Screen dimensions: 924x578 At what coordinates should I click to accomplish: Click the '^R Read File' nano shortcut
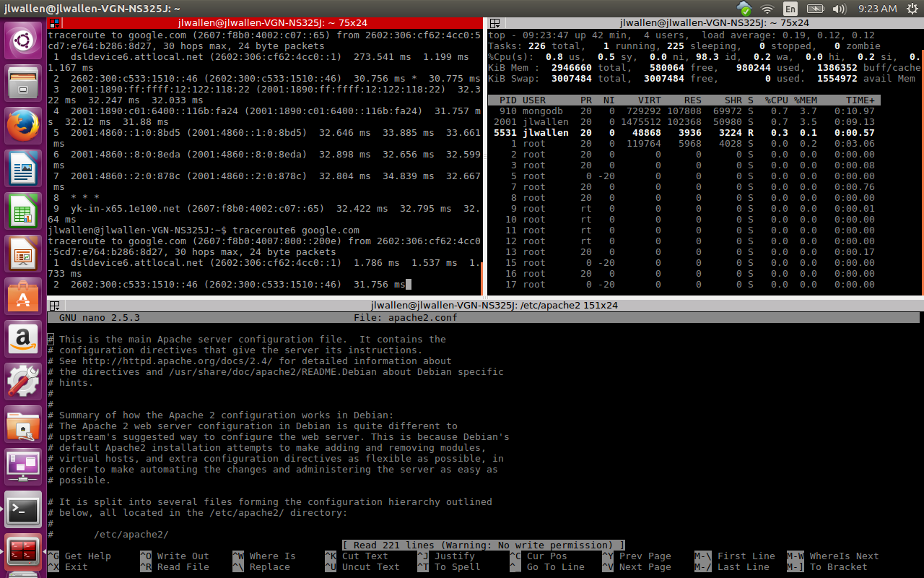click(175, 567)
